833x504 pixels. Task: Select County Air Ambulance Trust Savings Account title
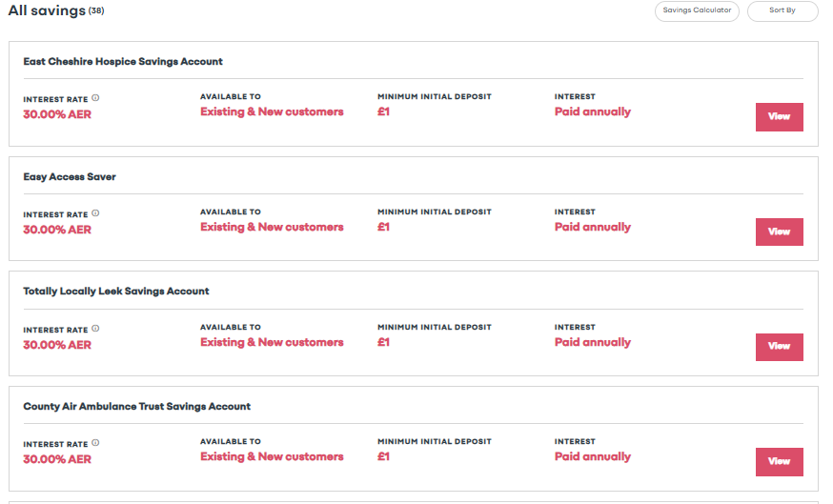(x=136, y=406)
